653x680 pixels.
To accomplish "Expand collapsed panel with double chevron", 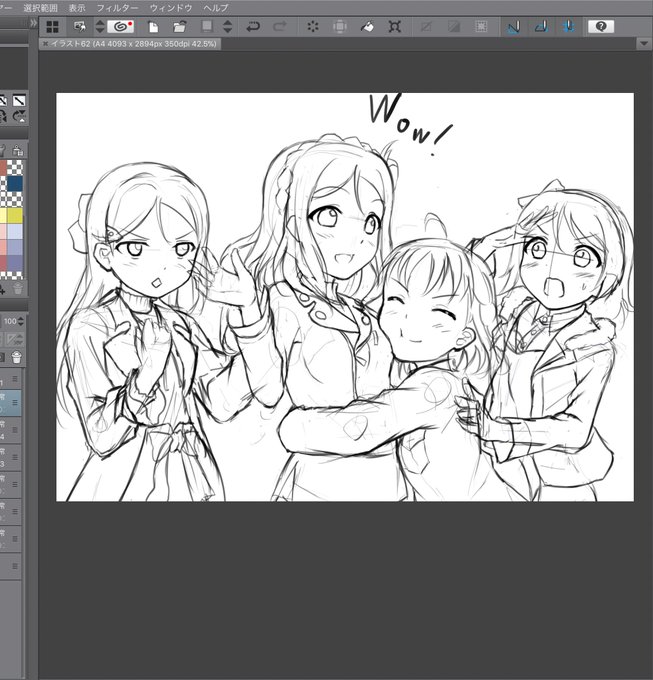I will coord(33,24).
